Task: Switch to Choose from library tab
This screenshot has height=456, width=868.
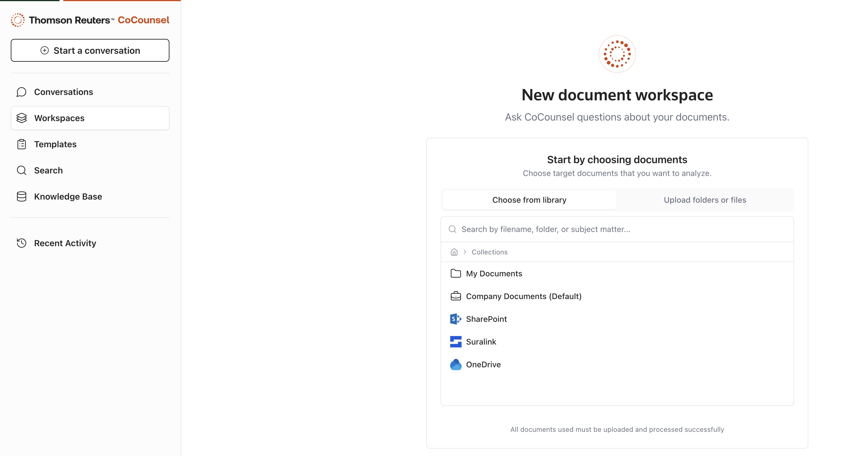Action: click(529, 200)
